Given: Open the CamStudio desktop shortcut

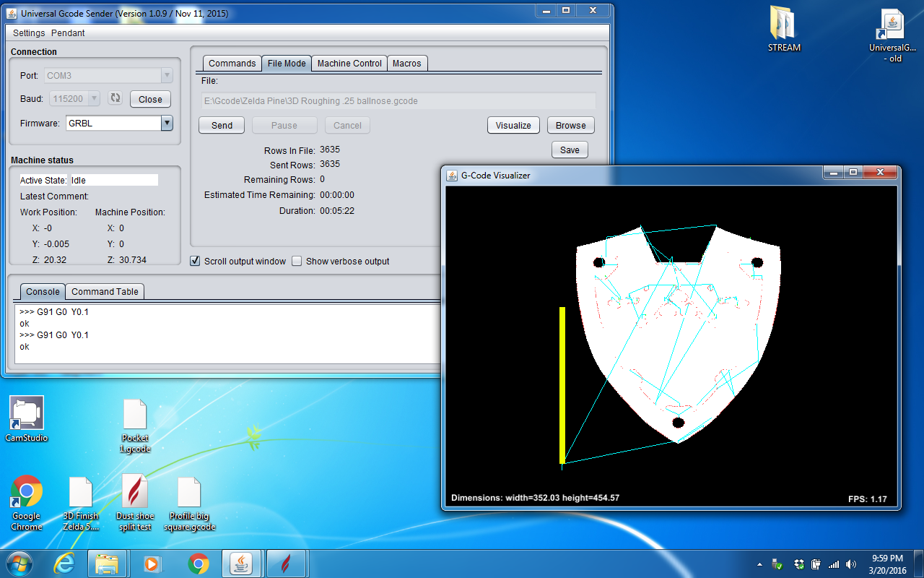Looking at the screenshot, I should tap(27, 420).
